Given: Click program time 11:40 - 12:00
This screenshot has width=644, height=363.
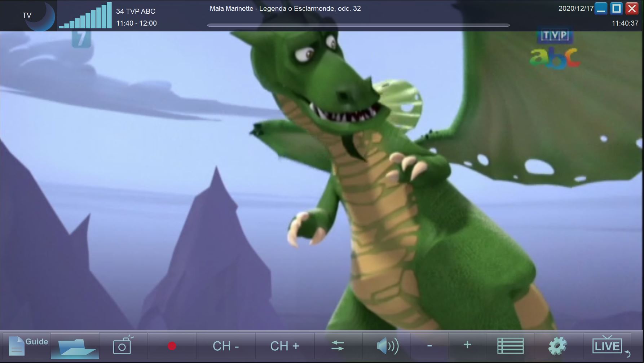Looking at the screenshot, I should click(136, 23).
